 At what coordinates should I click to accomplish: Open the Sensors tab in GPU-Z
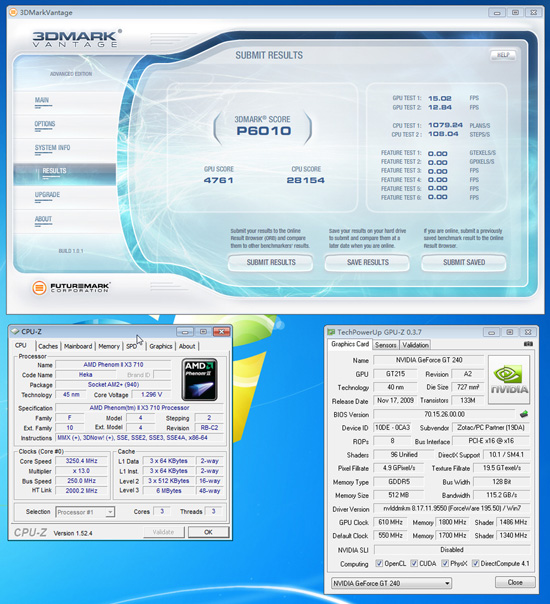pos(386,345)
